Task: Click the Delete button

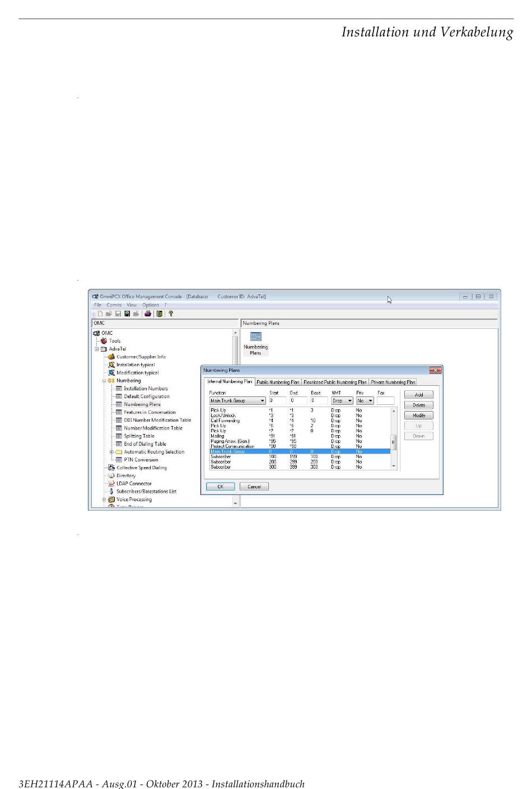Action: coord(419,405)
